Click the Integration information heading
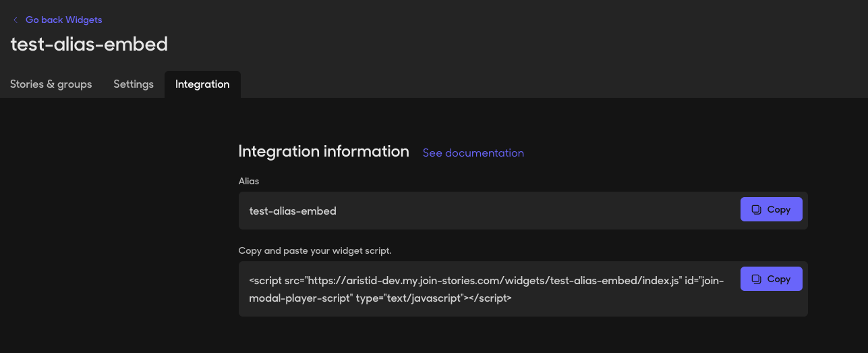The height and width of the screenshot is (353, 868). pos(324,151)
